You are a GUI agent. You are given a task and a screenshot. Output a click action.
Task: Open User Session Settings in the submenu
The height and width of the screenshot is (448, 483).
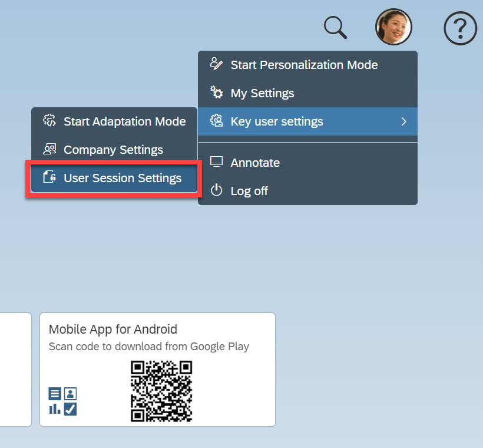point(114,178)
